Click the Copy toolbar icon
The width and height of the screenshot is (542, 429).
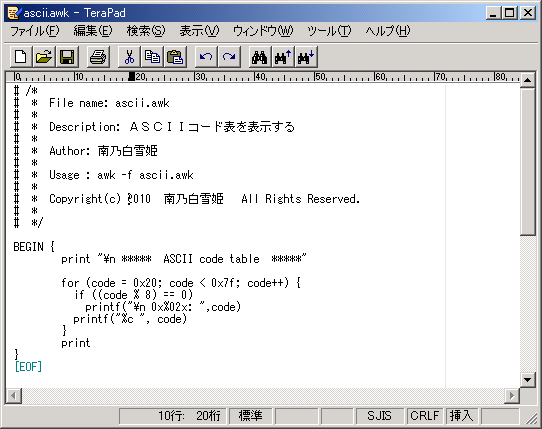point(152,57)
